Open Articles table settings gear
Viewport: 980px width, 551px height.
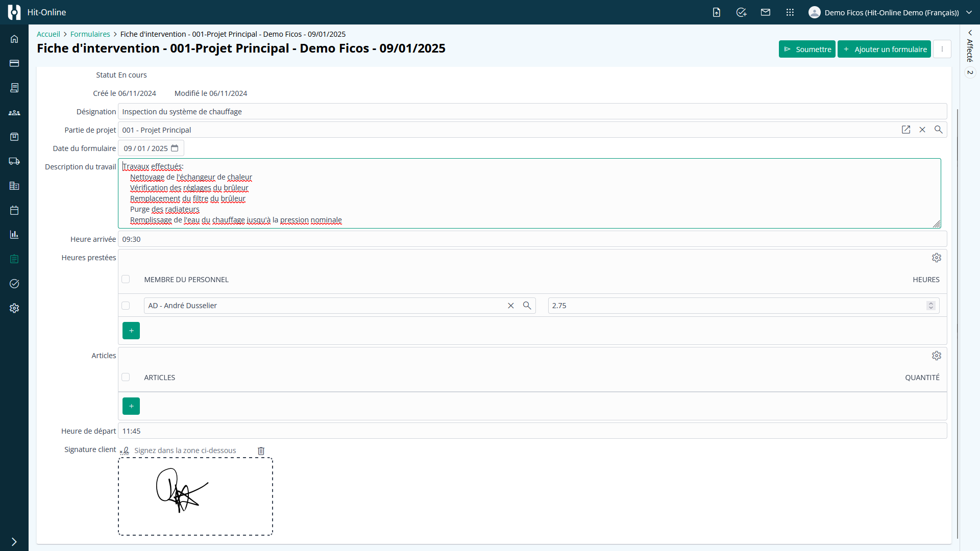click(937, 356)
